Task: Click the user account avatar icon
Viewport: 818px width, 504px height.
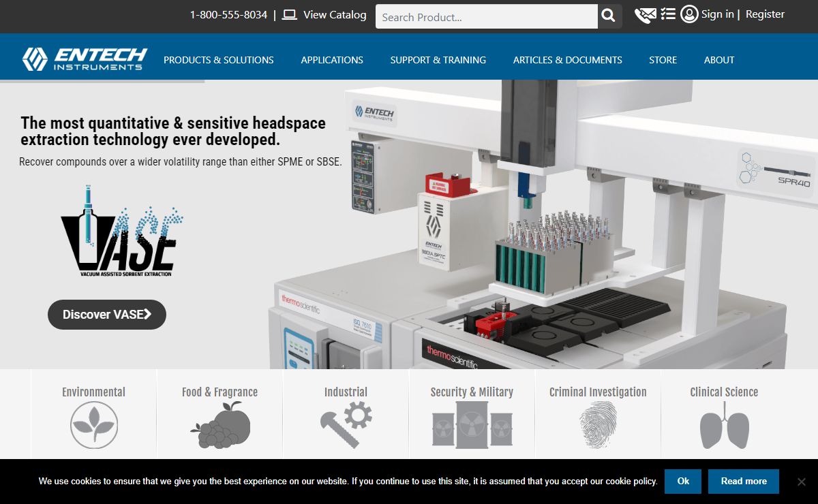Action: pyautogui.click(x=689, y=14)
